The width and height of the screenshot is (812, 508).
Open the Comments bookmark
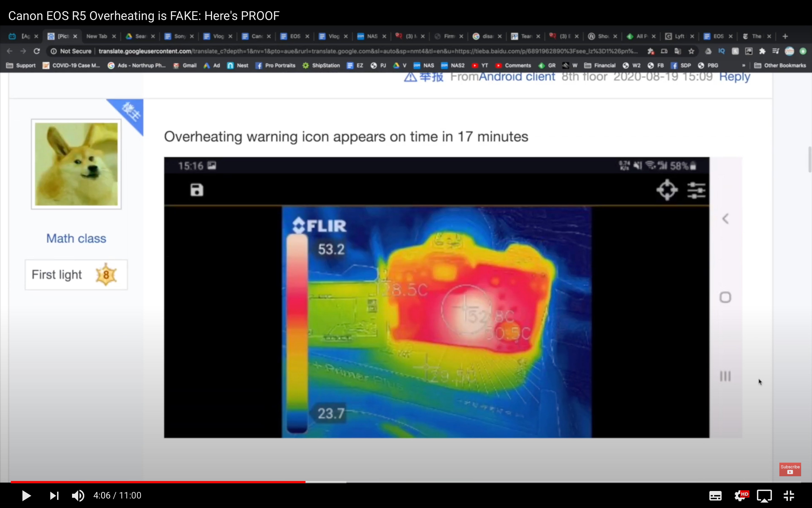click(513, 66)
